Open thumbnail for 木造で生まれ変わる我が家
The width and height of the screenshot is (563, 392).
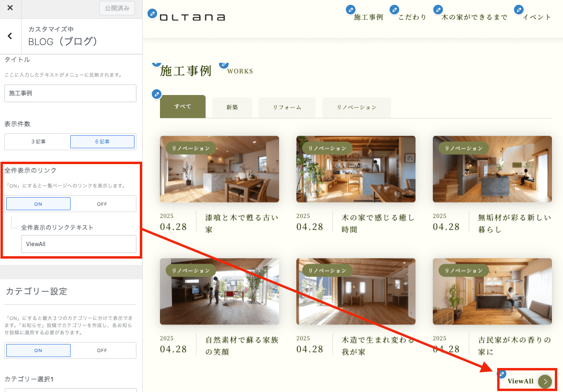[x=356, y=291]
